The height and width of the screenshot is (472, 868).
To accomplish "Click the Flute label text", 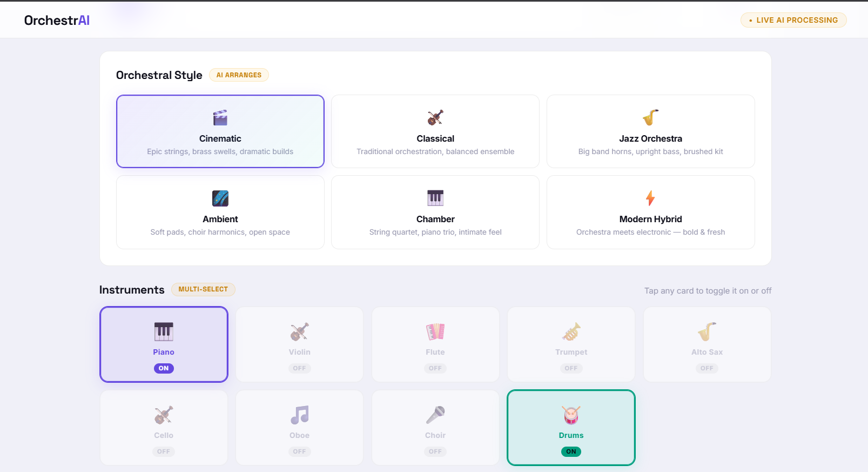I will coord(435,352).
